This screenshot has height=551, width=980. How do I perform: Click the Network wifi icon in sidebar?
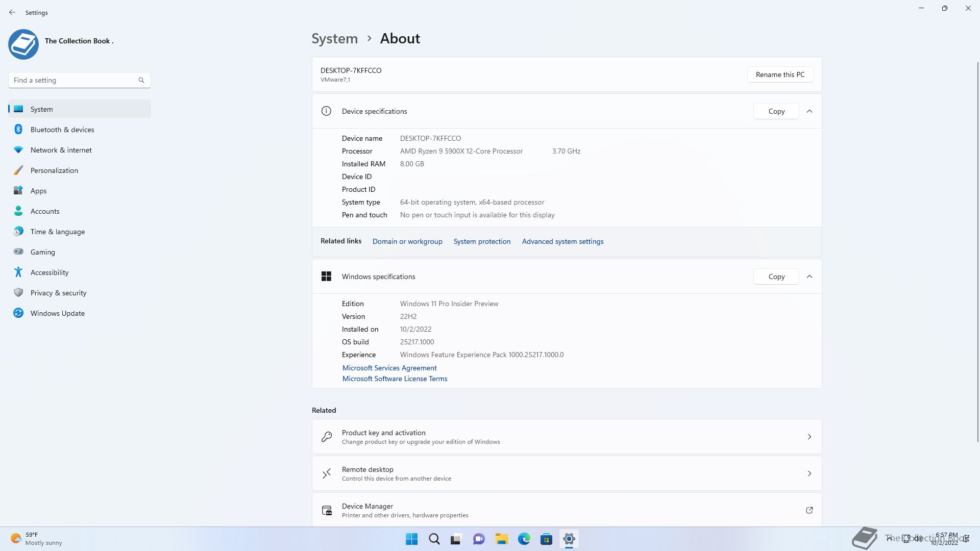[x=18, y=150]
